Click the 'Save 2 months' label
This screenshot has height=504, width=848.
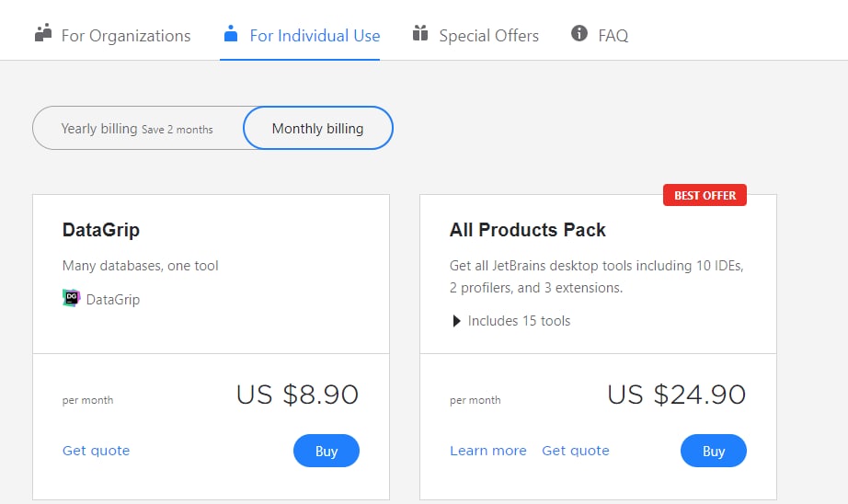pyautogui.click(x=178, y=130)
